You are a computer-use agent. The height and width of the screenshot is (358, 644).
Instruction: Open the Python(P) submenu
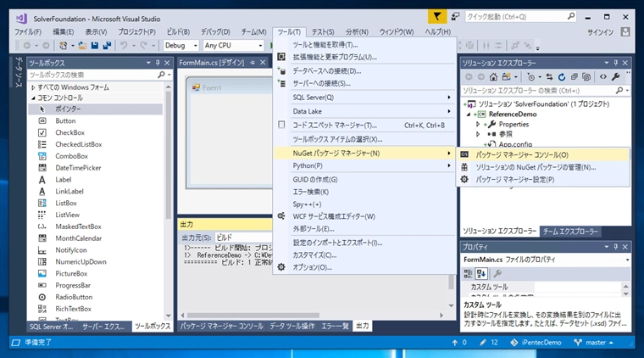point(364,165)
